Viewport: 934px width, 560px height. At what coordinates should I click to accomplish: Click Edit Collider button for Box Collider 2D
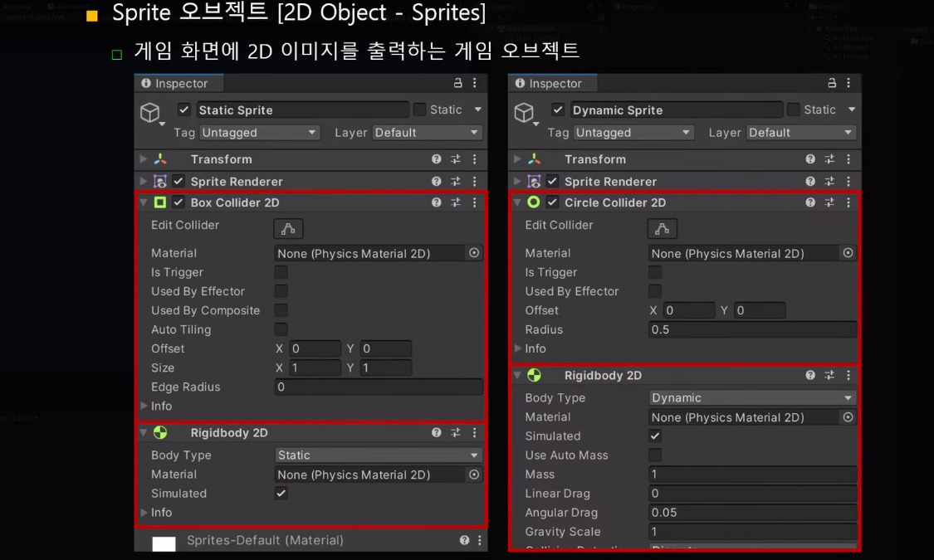coord(288,228)
